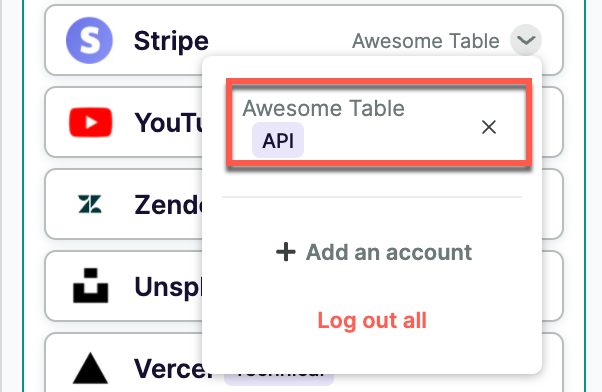Click the Unsplash logo icon
This screenshot has width=602, height=392.
(x=91, y=286)
